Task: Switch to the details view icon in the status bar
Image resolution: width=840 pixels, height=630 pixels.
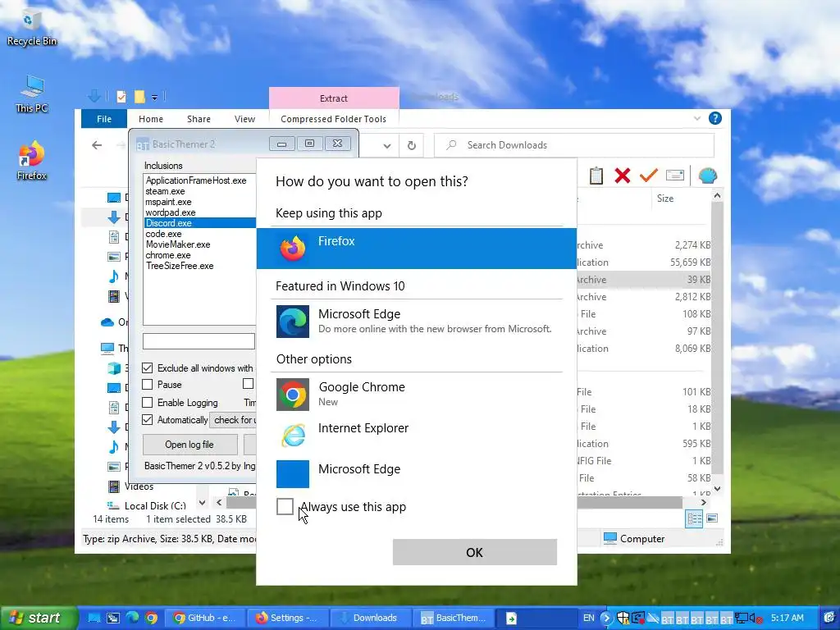Action: click(x=694, y=518)
